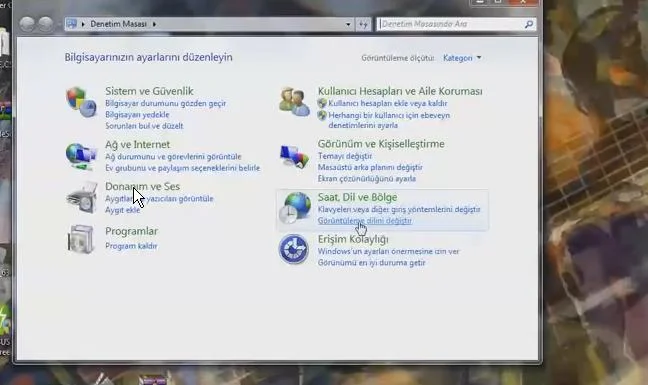Image resolution: width=648 pixels, height=385 pixels.
Task: Click the Görünüm ve Kişiselleştirme monitor icon
Action: 294,156
